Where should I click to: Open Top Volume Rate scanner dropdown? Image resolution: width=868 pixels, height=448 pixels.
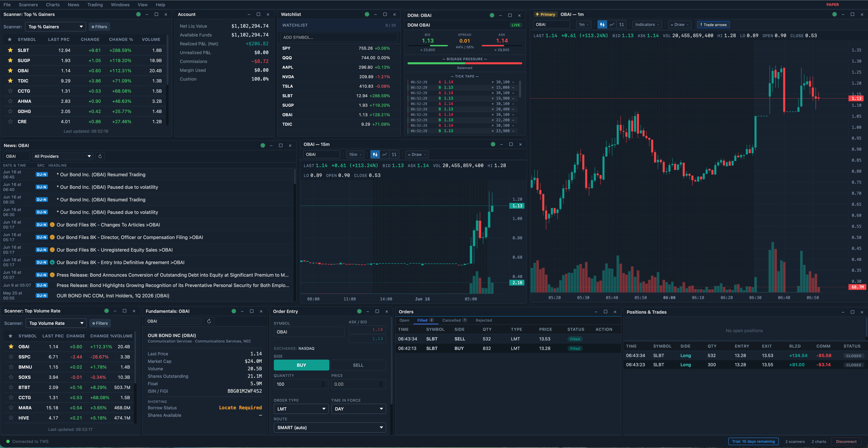[x=56, y=323]
